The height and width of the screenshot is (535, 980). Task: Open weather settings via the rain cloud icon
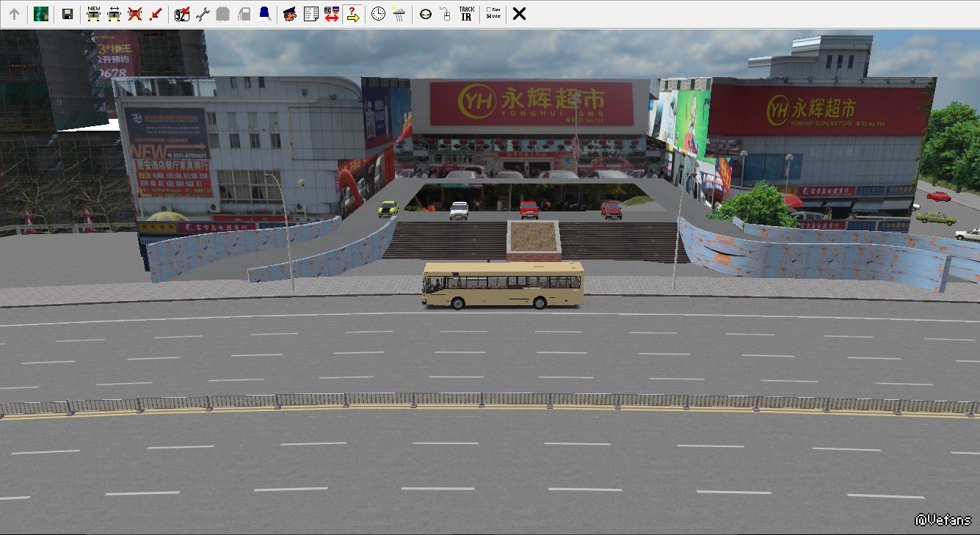click(x=399, y=14)
